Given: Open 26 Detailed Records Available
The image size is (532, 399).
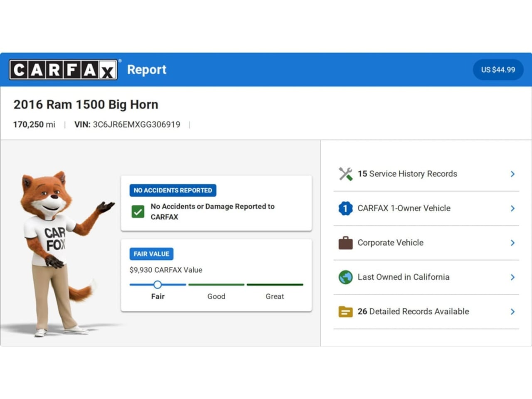Looking at the screenshot, I should [x=426, y=312].
